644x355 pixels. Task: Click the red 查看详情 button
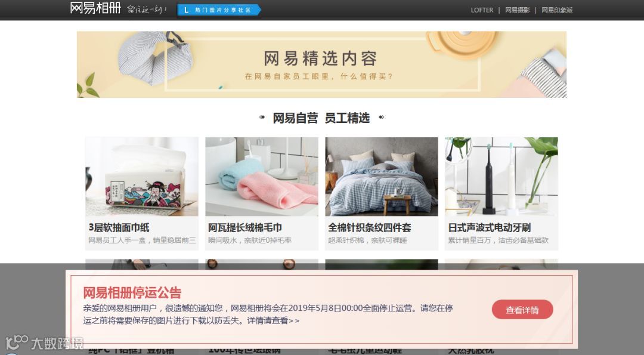click(522, 310)
